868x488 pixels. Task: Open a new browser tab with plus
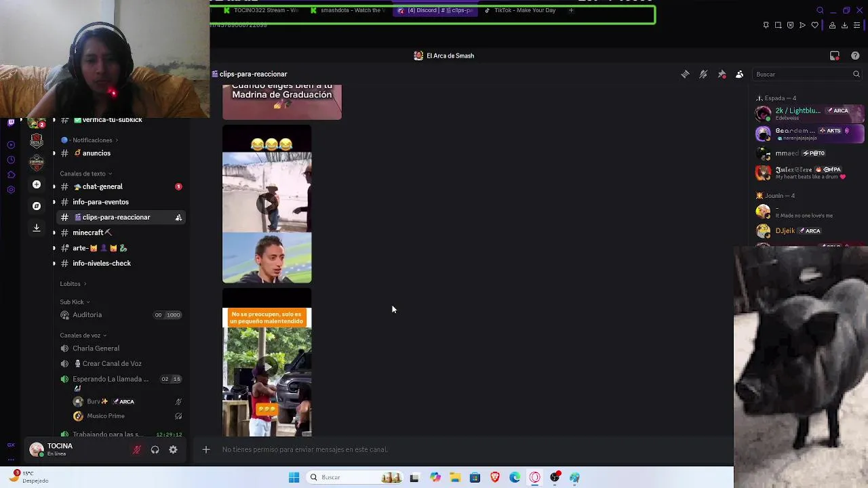click(571, 10)
